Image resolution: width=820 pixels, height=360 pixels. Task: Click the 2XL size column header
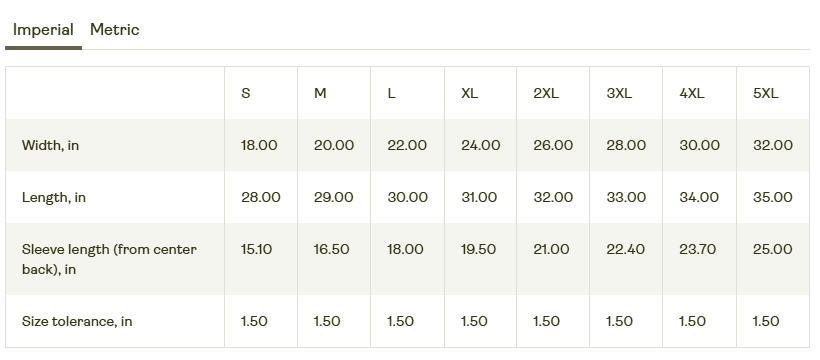(546, 93)
